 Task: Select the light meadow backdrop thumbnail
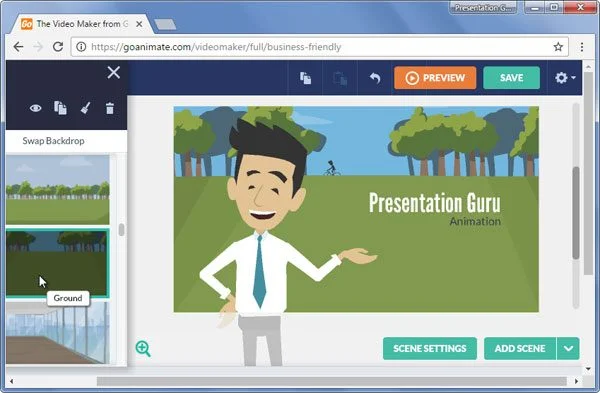click(x=57, y=189)
